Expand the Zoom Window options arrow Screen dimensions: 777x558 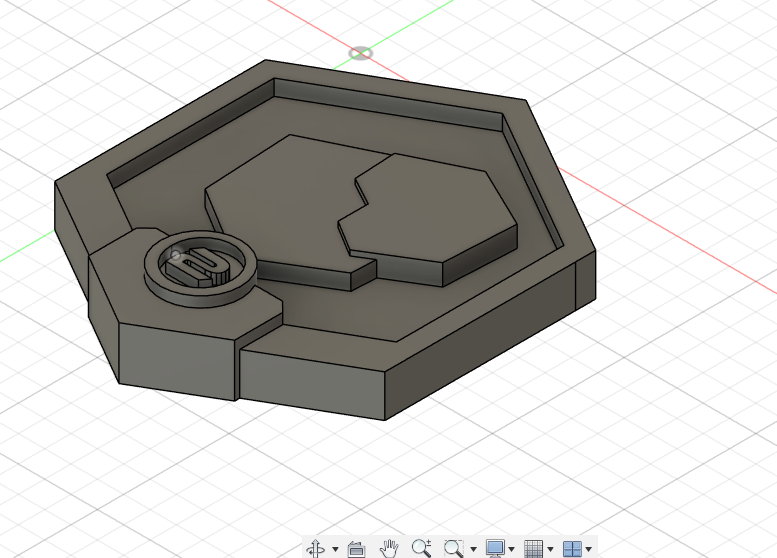click(x=473, y=549)
